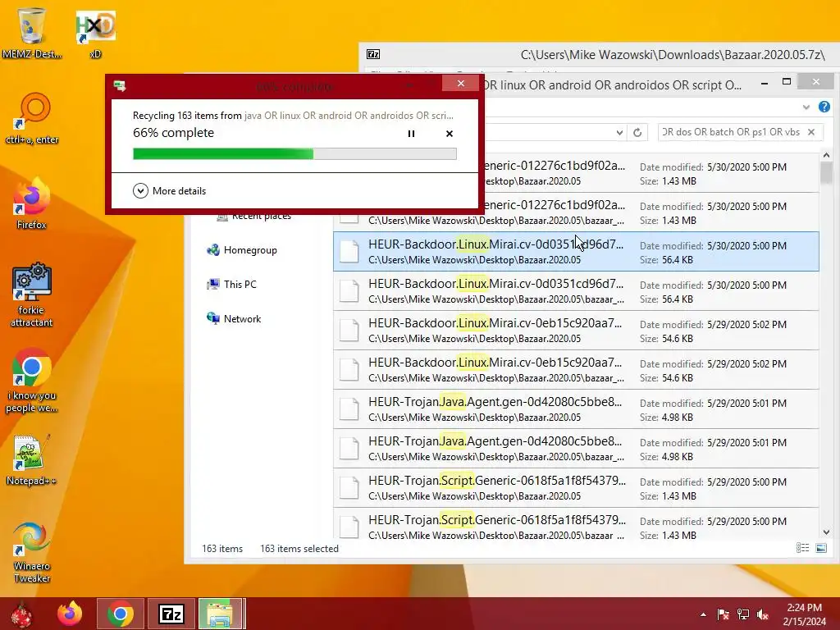Pause the recycling operation

(411, 134)
